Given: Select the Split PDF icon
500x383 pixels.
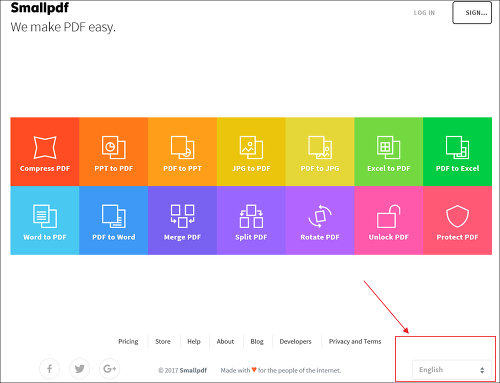Looking at the screenshot, I should point(251,216).
